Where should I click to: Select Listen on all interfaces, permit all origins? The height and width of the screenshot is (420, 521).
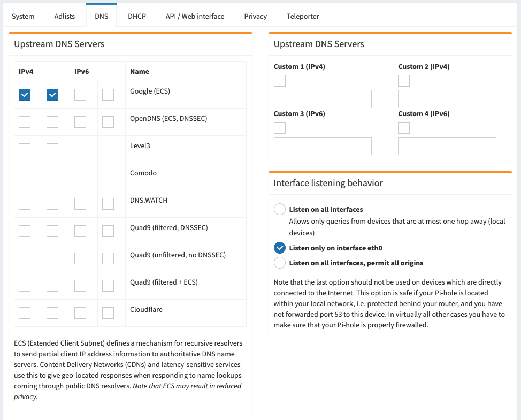(x=280, y=263)
